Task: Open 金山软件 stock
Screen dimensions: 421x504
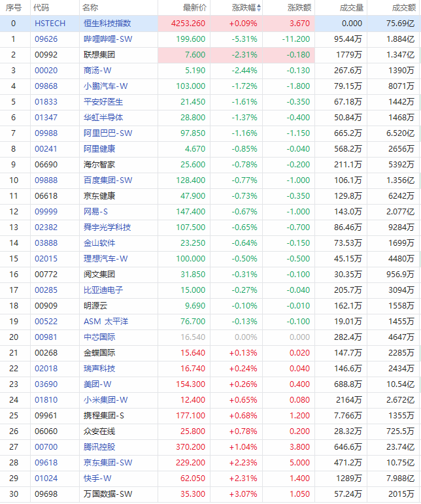Action: 99,243
